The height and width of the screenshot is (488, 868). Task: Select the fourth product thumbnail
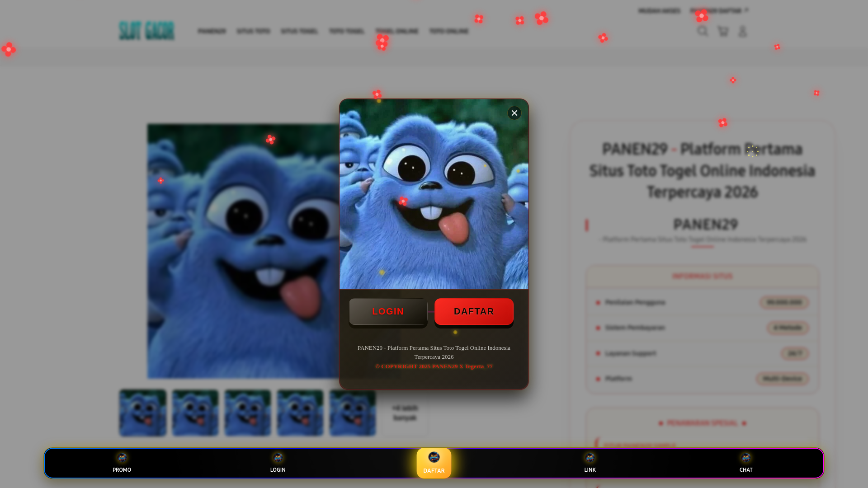point(300,413)
